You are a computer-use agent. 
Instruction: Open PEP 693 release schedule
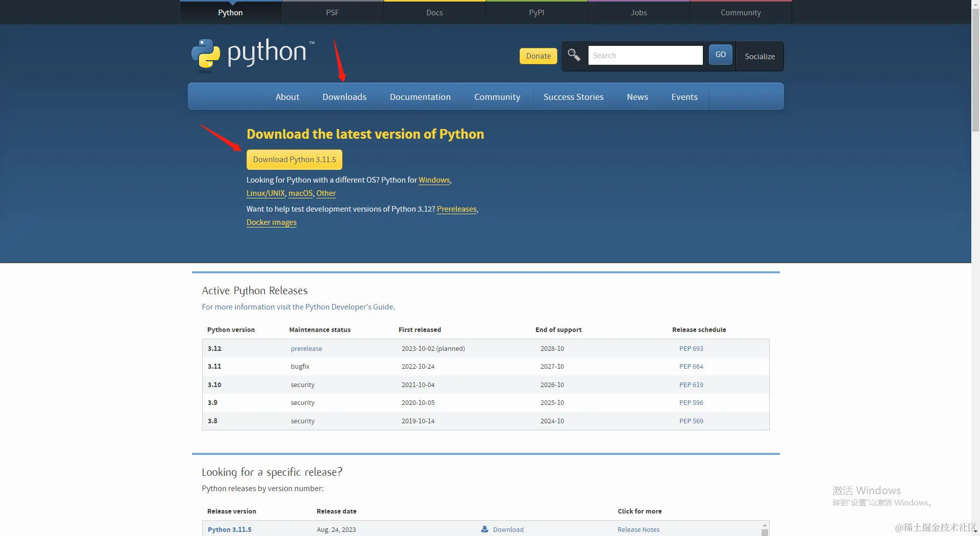(691, 348)
